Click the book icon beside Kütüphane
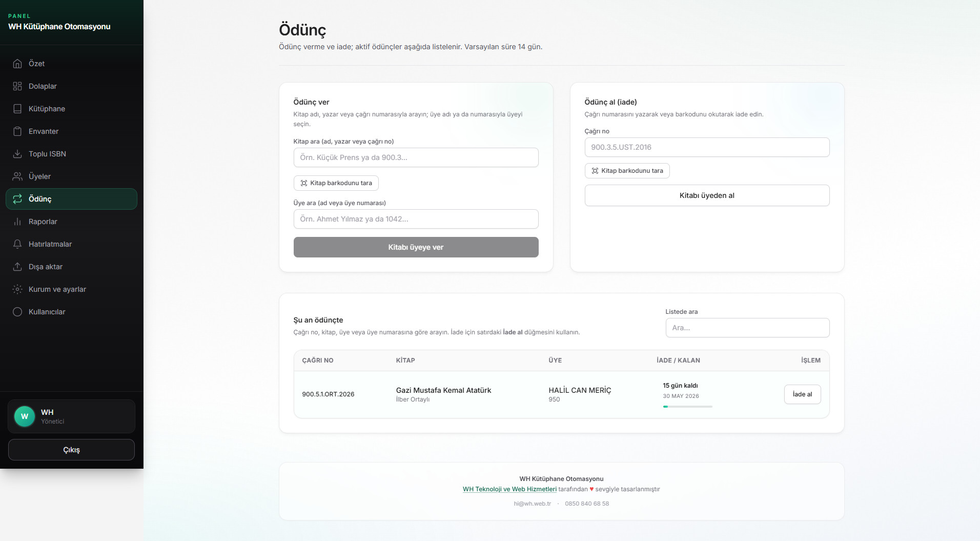Screen dimensions: 980x541 pos(17,109)
